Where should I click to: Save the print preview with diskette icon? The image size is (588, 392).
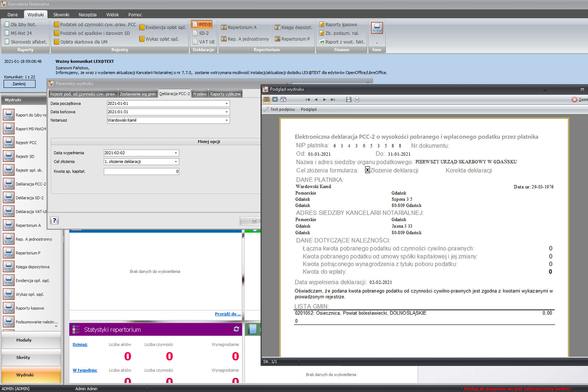[x=348, y=100]
